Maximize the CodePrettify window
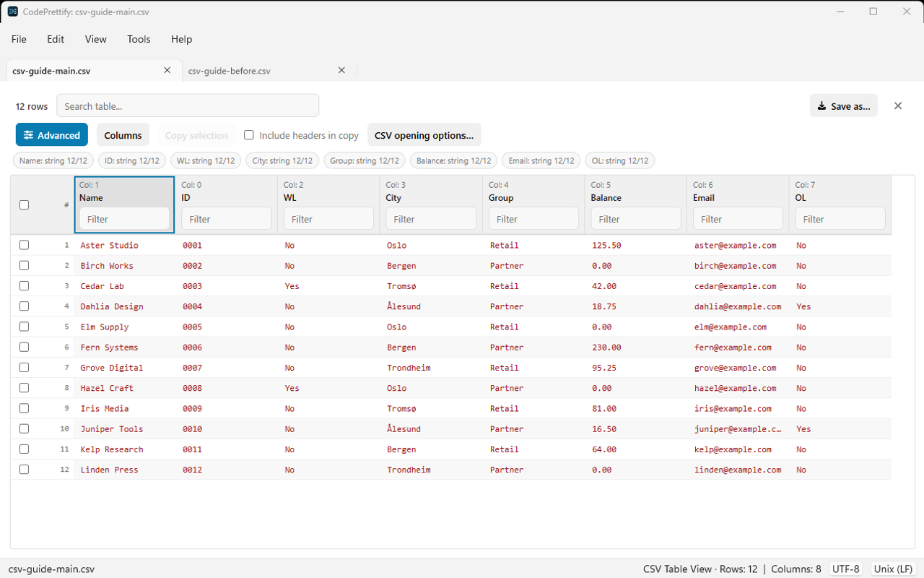The height and width of the screenshot is (578, 924). pyautogui.click(x=873, y=12)
